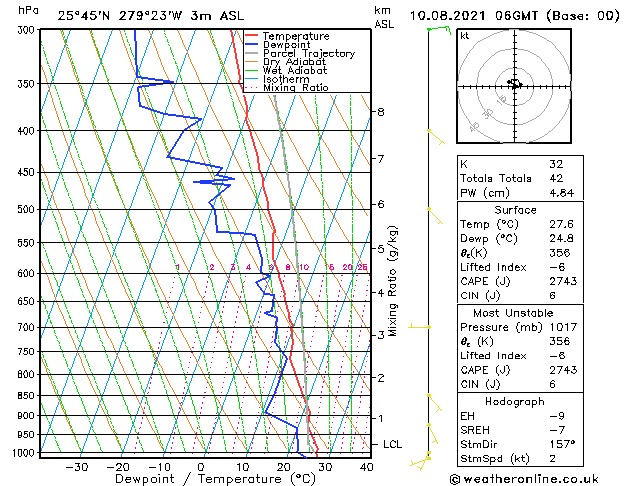Click the CAPE (J) value under Surface
The width and height of the screenshot is (629, 486).
[563, 281]
